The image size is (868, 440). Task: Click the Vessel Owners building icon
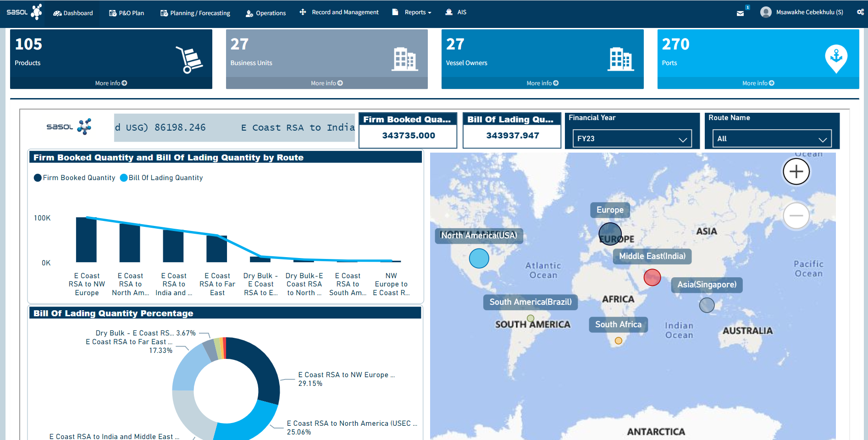click(x=621, y=59)
